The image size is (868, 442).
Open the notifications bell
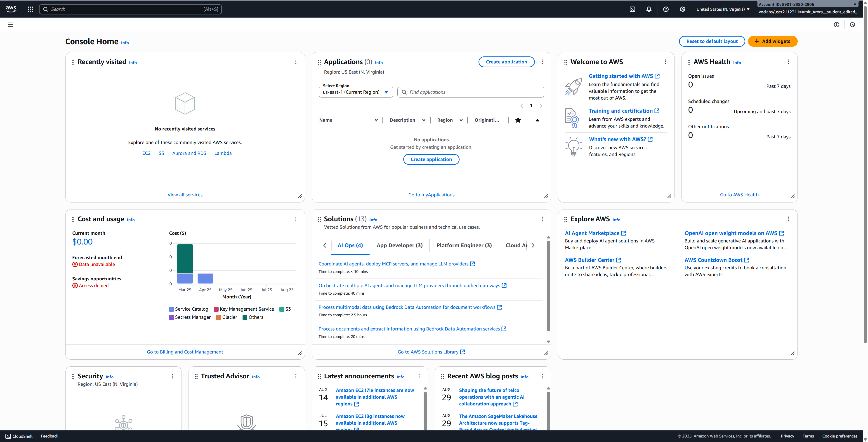click(x=649, y=9)
